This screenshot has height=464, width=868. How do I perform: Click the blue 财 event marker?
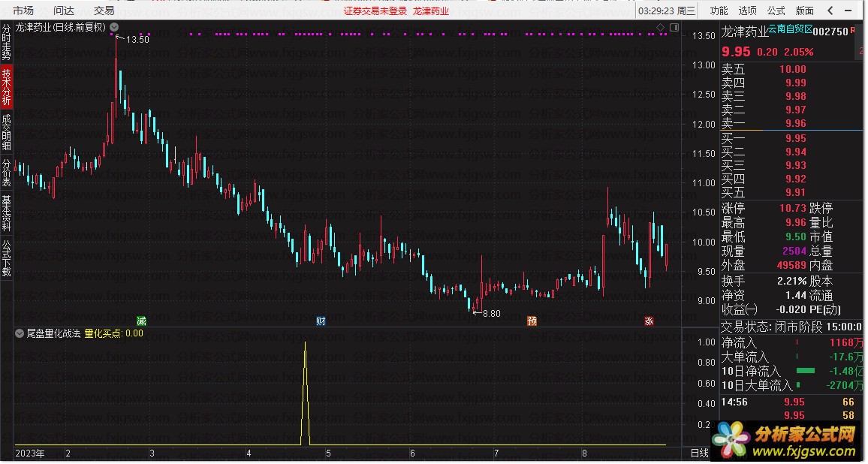[321, 321]
